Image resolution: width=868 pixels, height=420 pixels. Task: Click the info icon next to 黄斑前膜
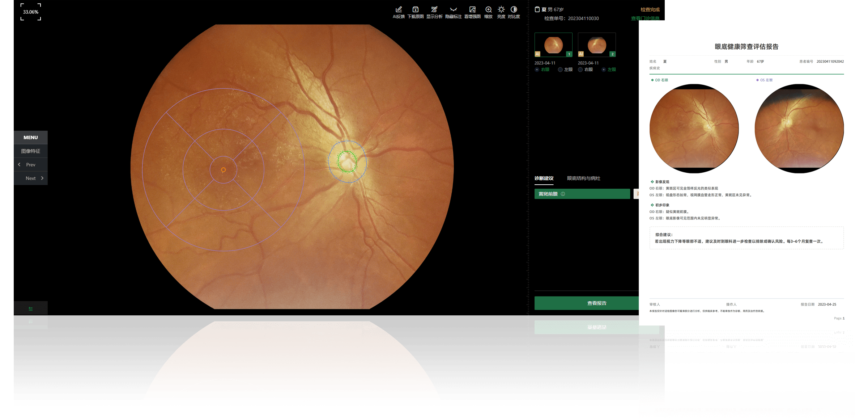tap(563, 194)
